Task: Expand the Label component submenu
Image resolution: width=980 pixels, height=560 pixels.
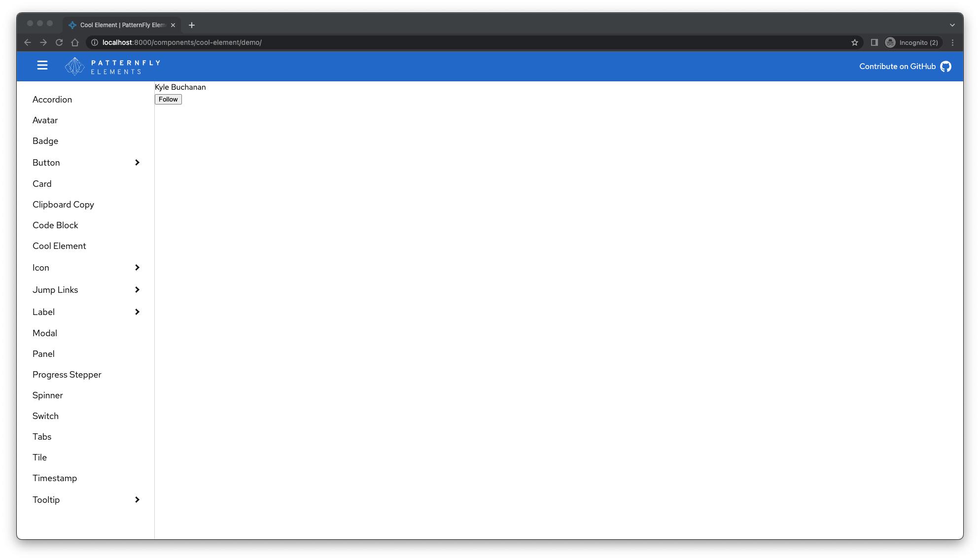Action: pyautogui.click(x=138, y=312)
